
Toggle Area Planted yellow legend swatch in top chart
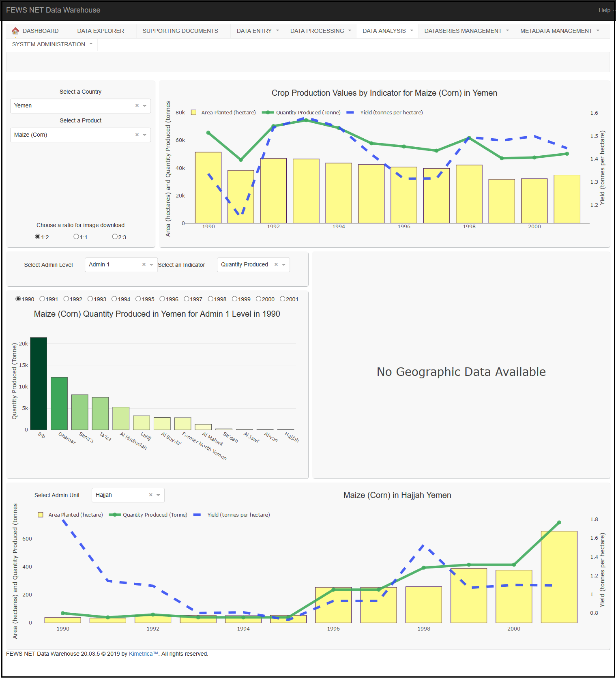pyautogui.click(x=194, y=113)
